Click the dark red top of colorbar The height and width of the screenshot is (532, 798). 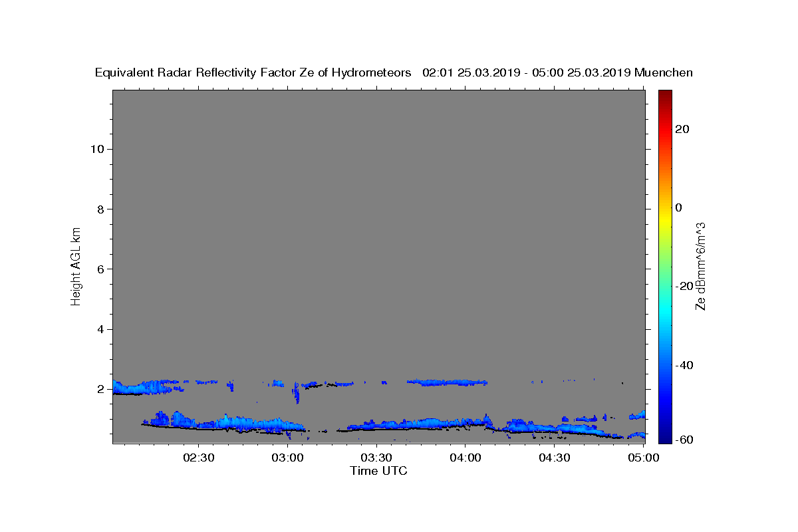click(665, 95)
